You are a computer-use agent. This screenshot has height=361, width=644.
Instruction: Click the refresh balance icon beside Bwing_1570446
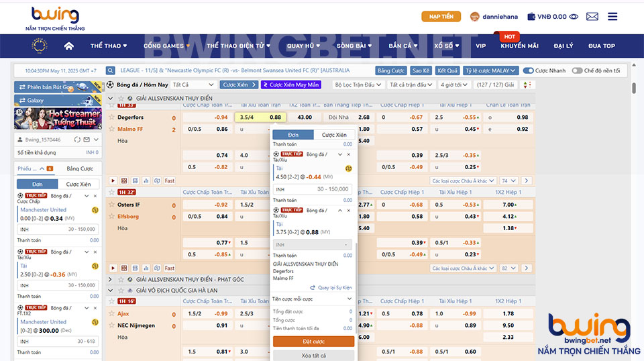(78, 140)
